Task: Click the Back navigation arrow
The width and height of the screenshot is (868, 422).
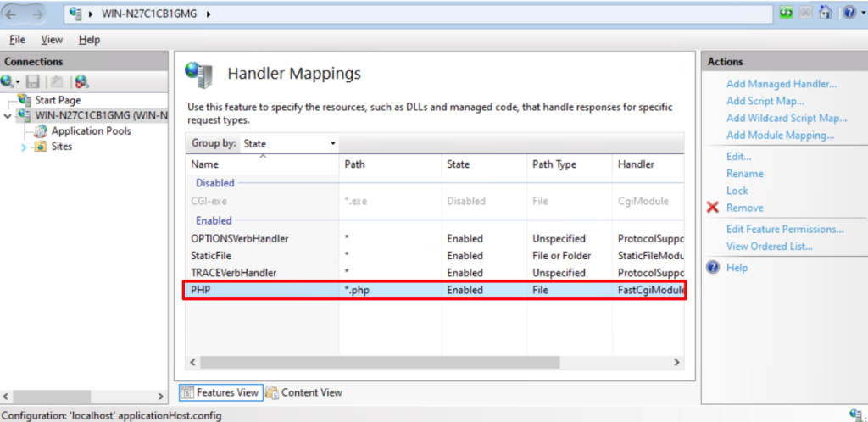Action: 14,14
